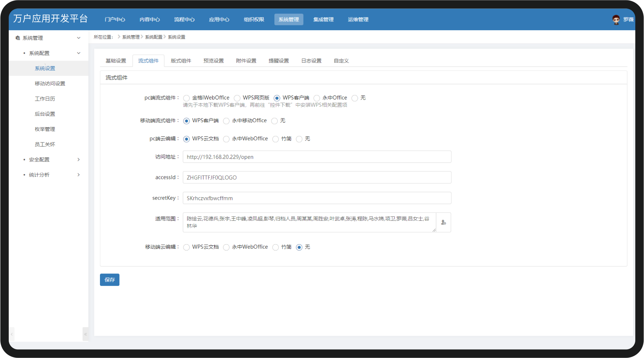Open the 日志设置 tab
644x358 pixels.
tap(311, 61)
